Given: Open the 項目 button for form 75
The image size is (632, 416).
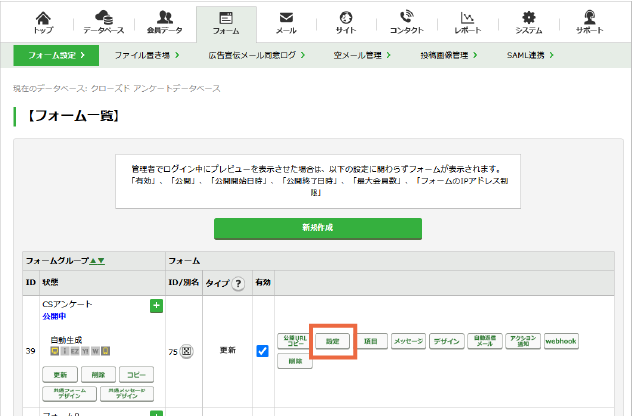Looking at the screenshot, I should (370, 341).
